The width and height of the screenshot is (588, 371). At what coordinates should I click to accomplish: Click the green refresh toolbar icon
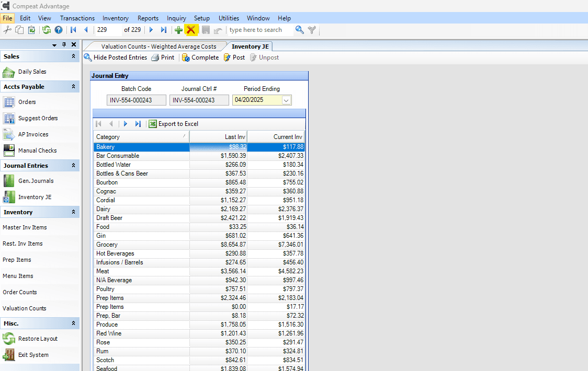click(47, 30)
